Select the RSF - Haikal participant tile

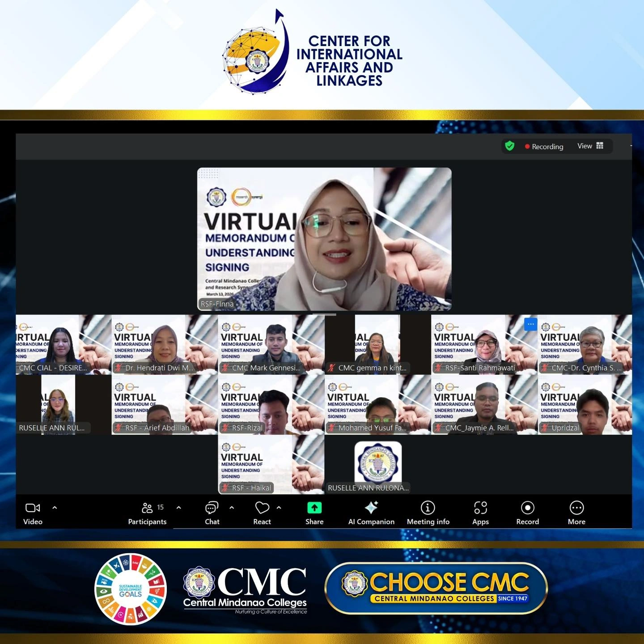(x=271, y=464)
